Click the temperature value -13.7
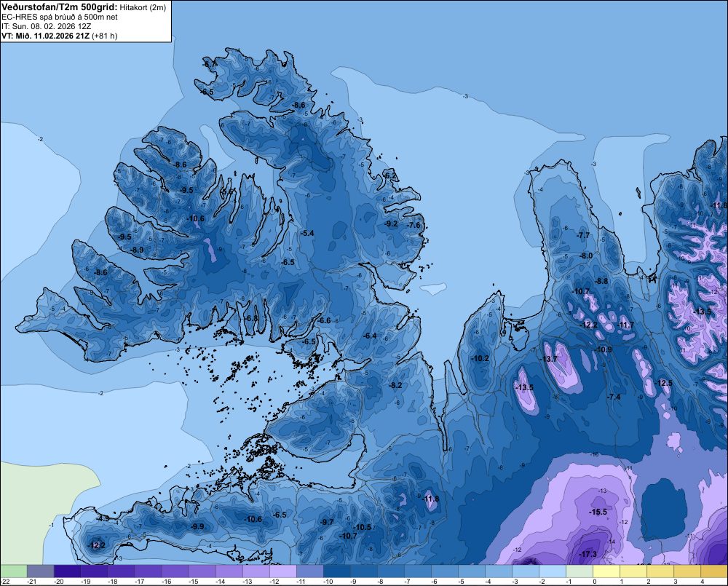Image resolution: width=728 pixels, height=586 pixels. click(x=548, y=359)
